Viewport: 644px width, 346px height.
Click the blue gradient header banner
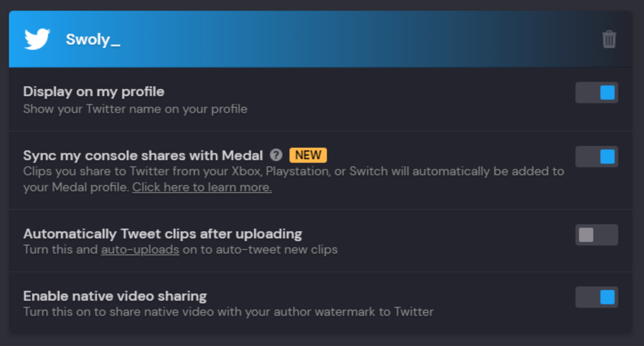tap(319, 39)
